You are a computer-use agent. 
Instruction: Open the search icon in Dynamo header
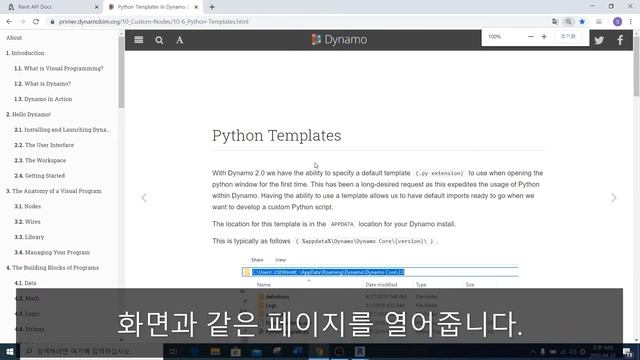point(159,40)
